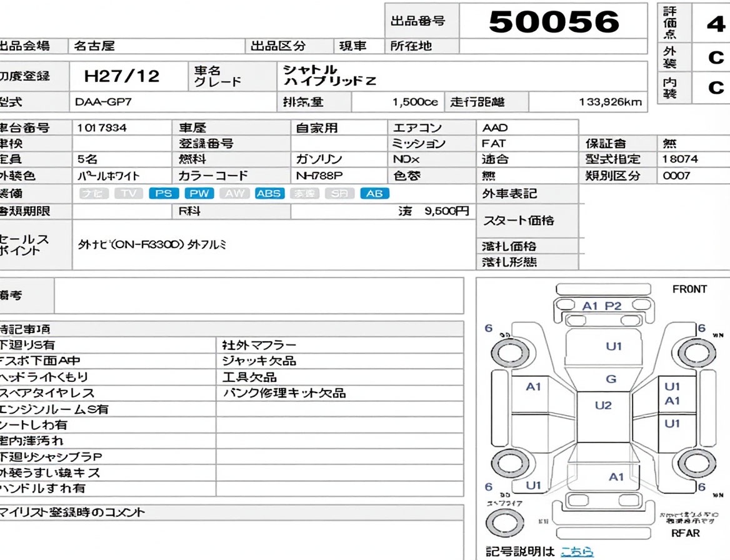Click the transmission value FAT
The height and width of the screenshot is (560, 730).
494,144
